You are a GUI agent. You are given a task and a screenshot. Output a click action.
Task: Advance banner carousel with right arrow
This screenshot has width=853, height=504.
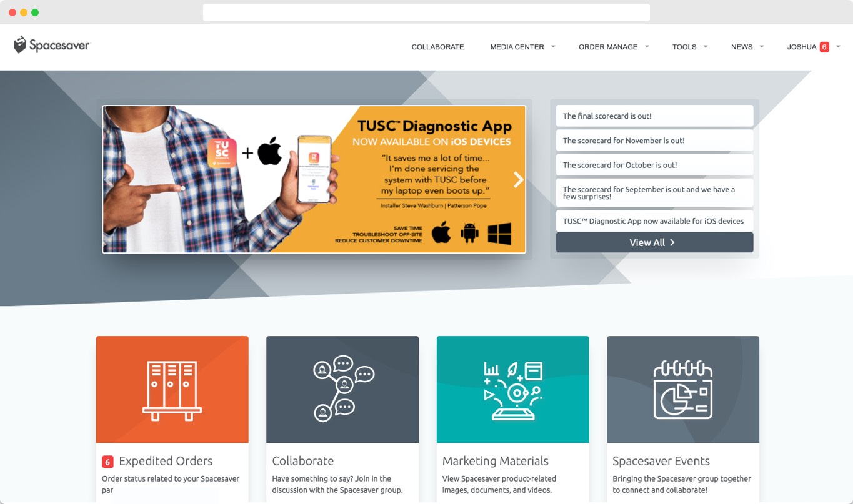coord(518,180)
